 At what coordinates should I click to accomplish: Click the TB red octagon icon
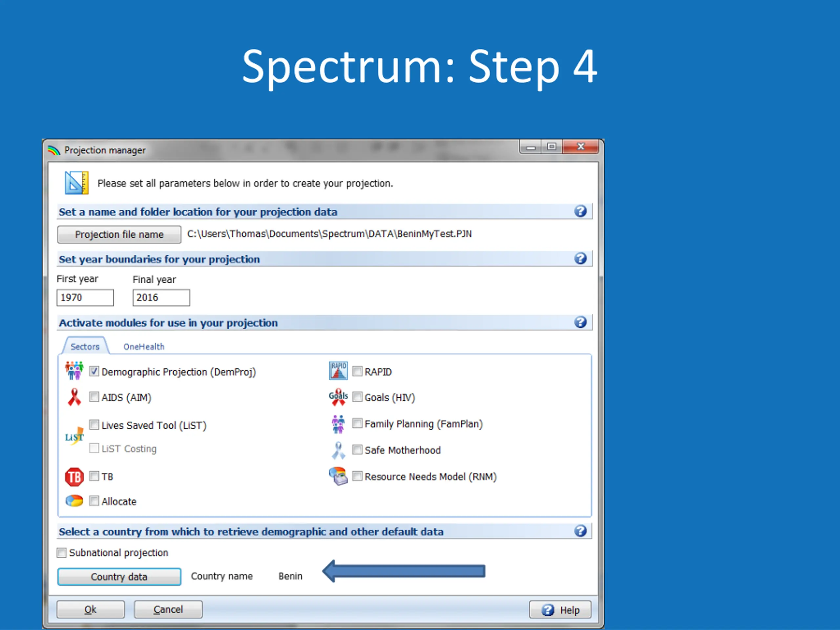click(x=74, y=477)
